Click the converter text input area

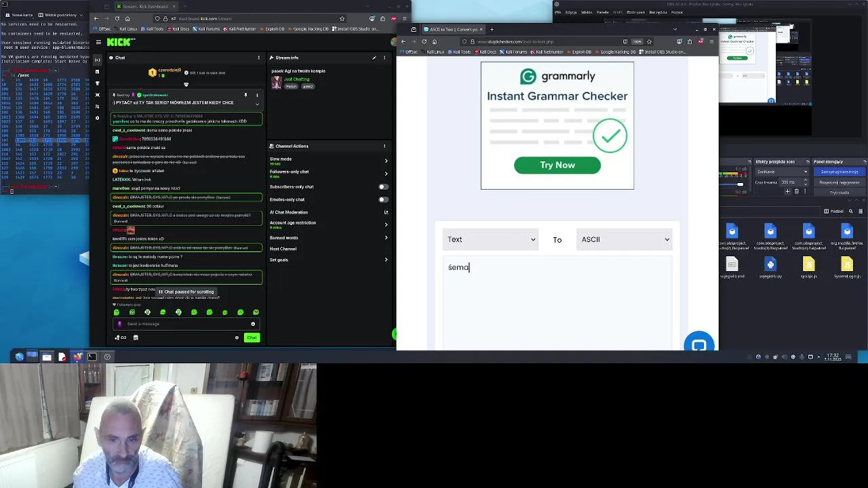557,302
